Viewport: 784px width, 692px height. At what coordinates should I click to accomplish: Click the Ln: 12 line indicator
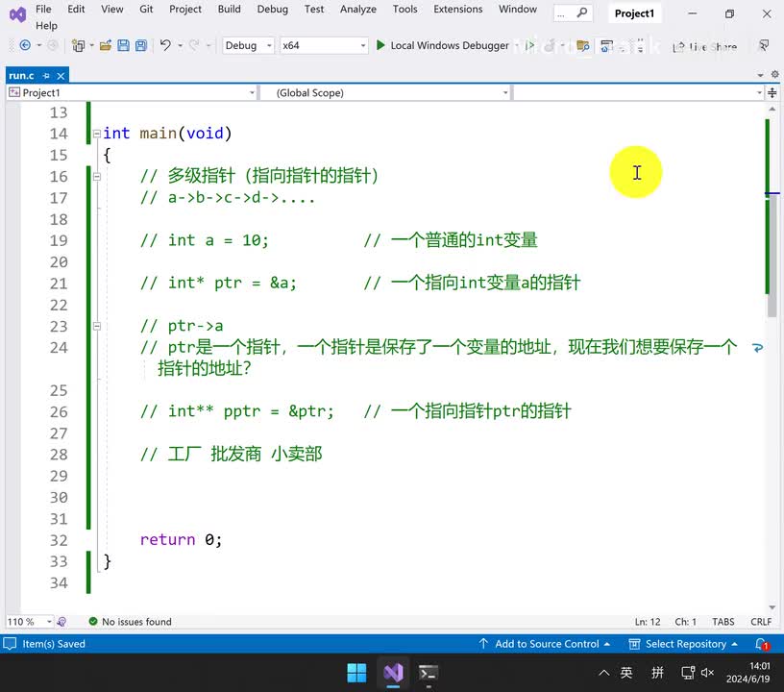[648, 622]
